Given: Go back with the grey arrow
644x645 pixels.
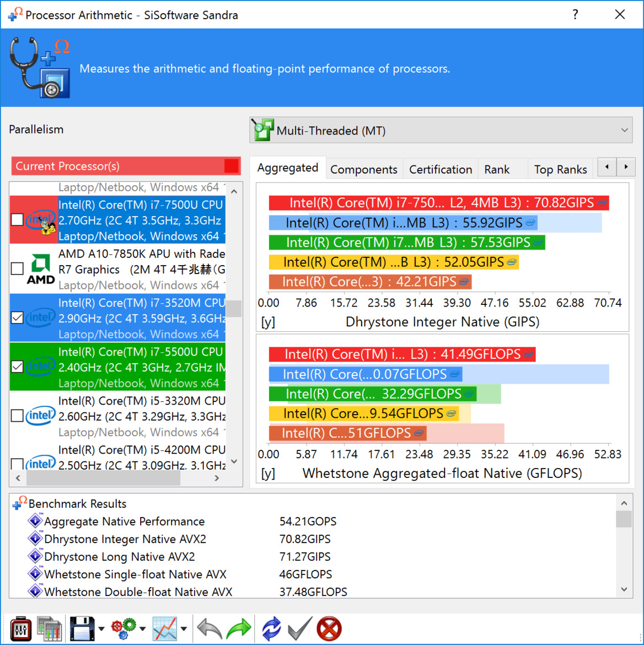Looking at the screenshot, I should (210, 628).
